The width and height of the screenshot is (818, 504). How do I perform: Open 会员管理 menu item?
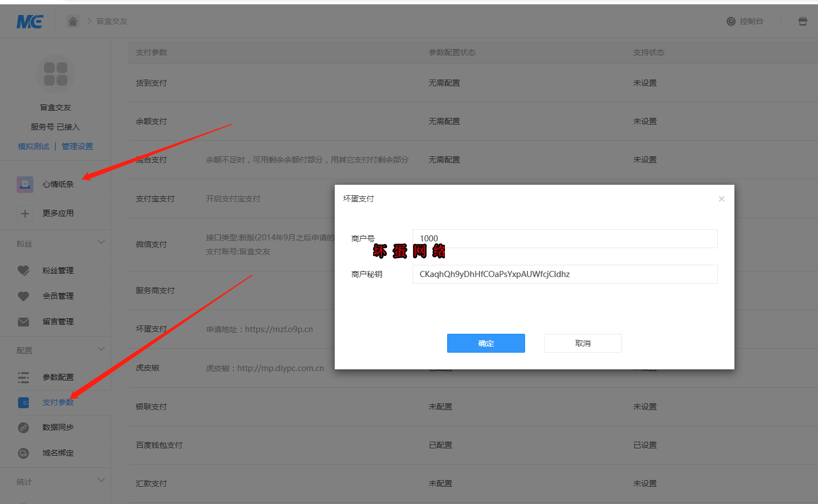pos(58,296)
